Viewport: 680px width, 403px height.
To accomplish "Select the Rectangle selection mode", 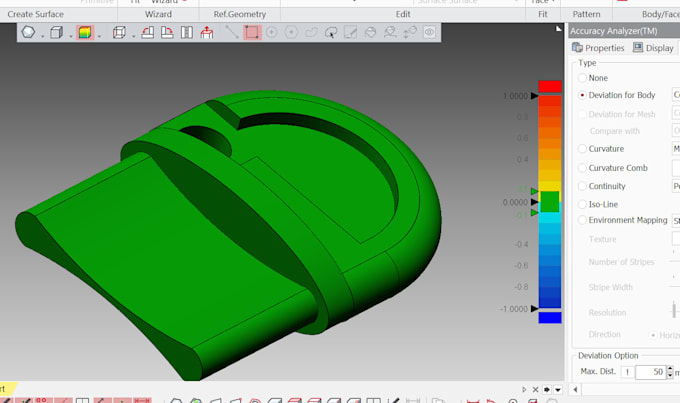I will pyautogui.click(x=252, y=33).
